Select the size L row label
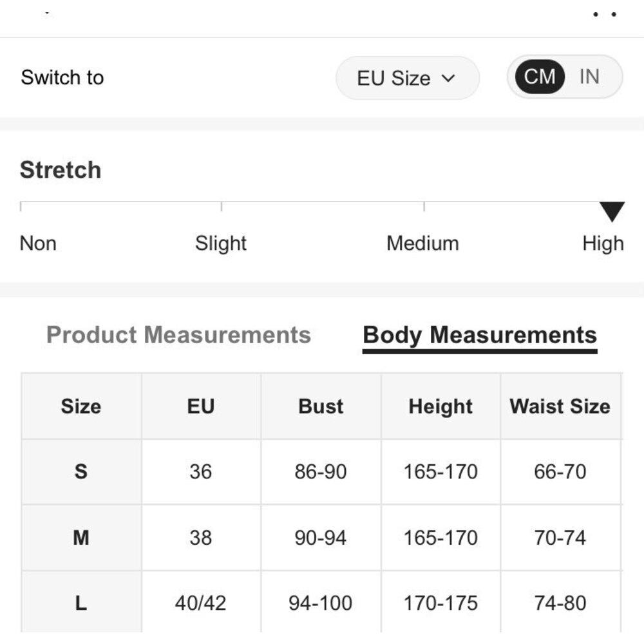Image resolution: width=644 pixels, height=644 pixels. [x=81, y=603]
